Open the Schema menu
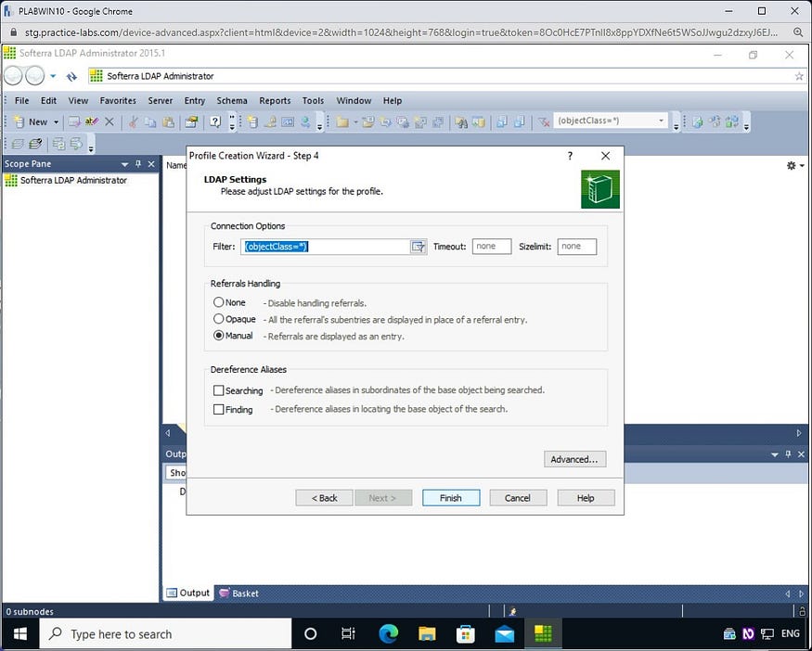This screenshot has width=812, height=651. (x=231, y=101)
